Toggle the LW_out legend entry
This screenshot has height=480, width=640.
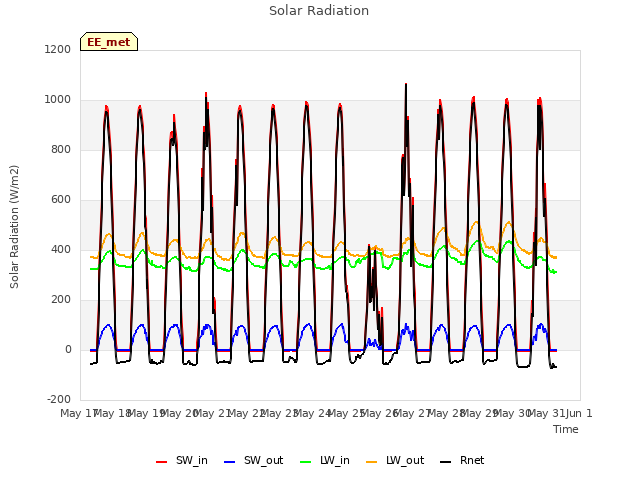(x=395, y=460)
